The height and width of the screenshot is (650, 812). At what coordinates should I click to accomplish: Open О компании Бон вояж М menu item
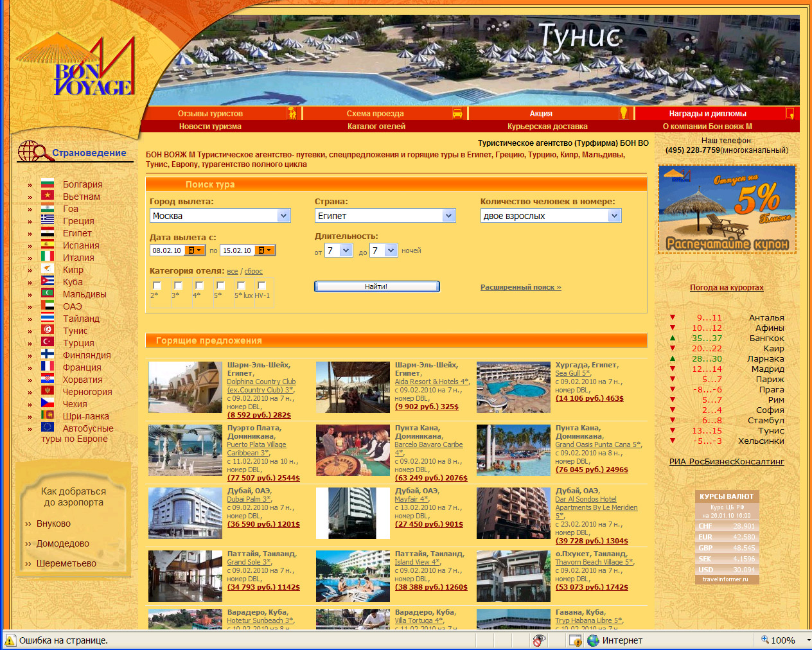(x=707, y=127)
